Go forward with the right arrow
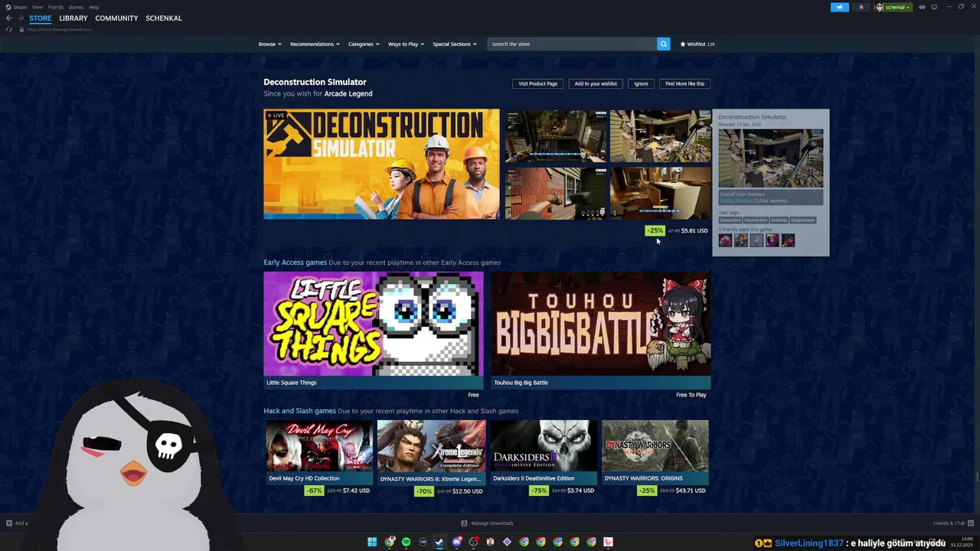 [21, 18]
